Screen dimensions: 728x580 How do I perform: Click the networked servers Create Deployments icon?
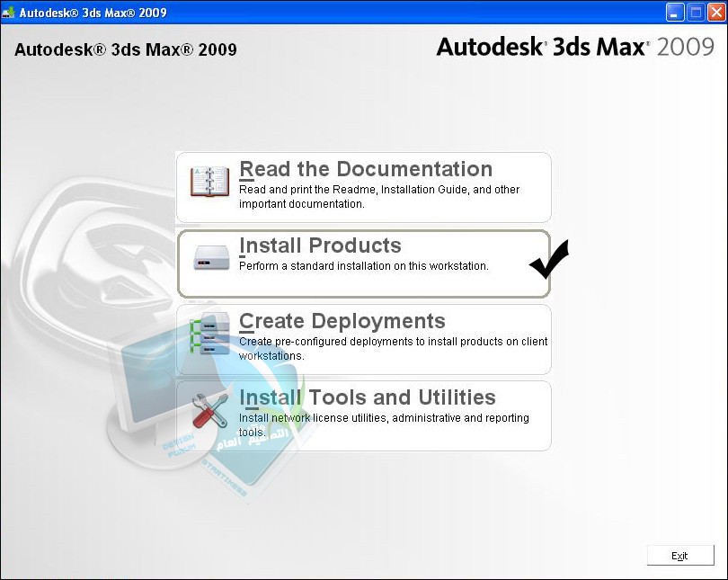pos(209,334)
